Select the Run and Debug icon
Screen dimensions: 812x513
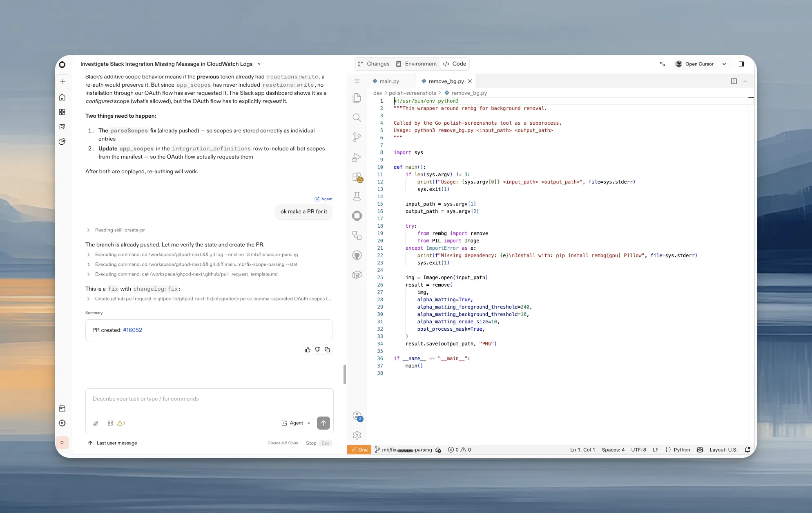(x=357, y=158)
